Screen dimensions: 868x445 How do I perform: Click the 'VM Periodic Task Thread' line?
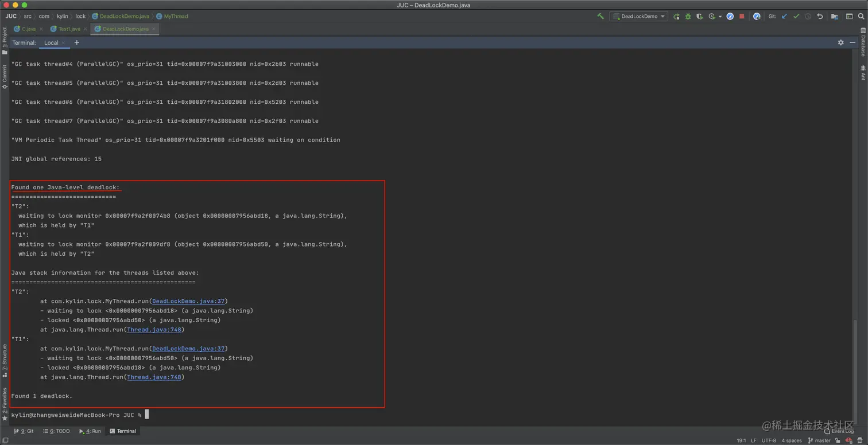coord(176,140)
